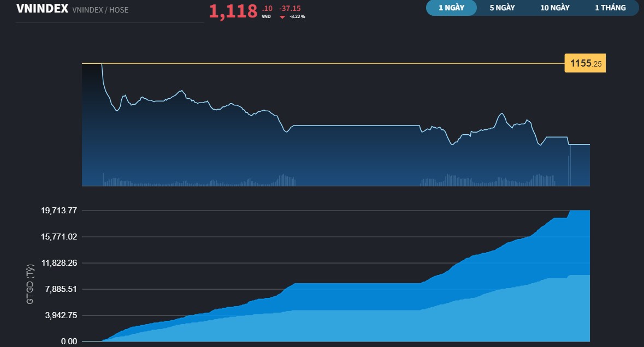The width and height of the screenshot is (644, 347).
Task: Click the VND currency label
Action: point(266,16)
